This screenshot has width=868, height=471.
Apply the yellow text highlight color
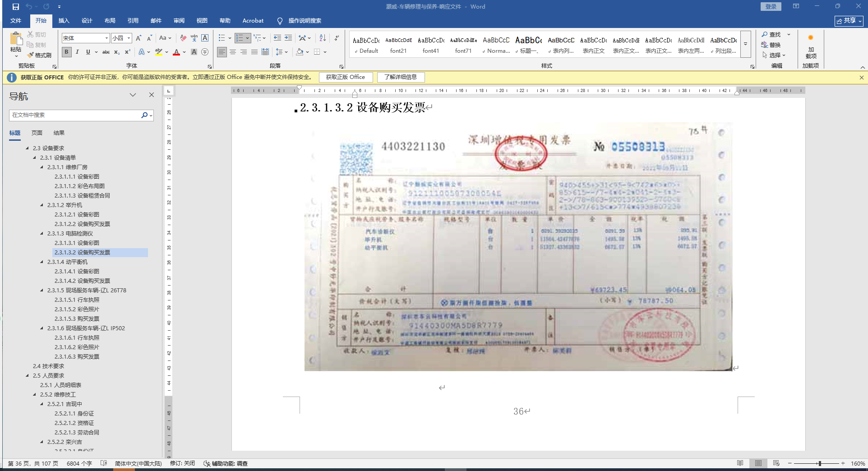[158, 52]
